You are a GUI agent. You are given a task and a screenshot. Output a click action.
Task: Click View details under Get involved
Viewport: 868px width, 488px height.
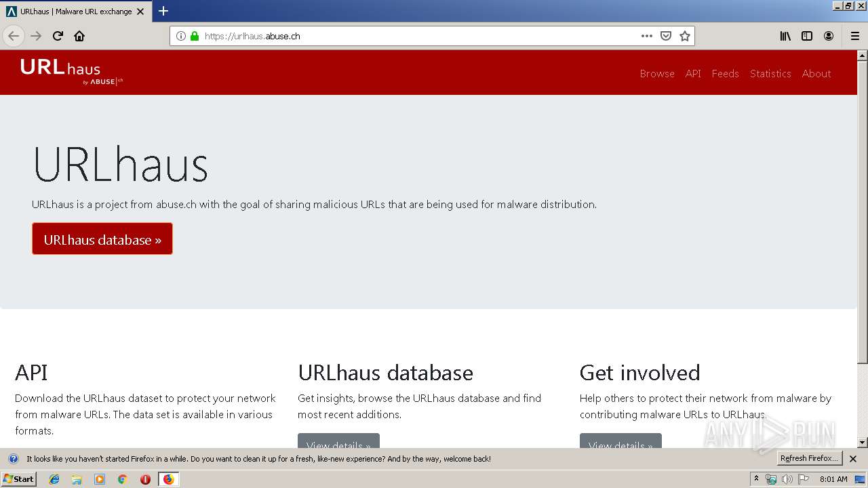(x=620, y=441)
